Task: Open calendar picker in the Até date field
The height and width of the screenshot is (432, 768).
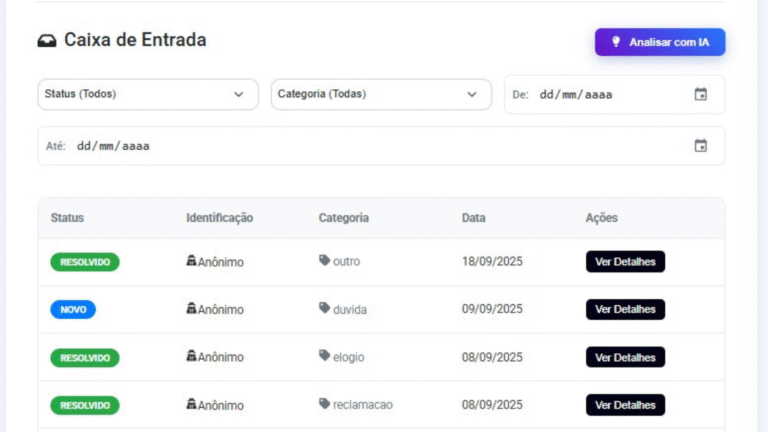Action: click(700, 146)
